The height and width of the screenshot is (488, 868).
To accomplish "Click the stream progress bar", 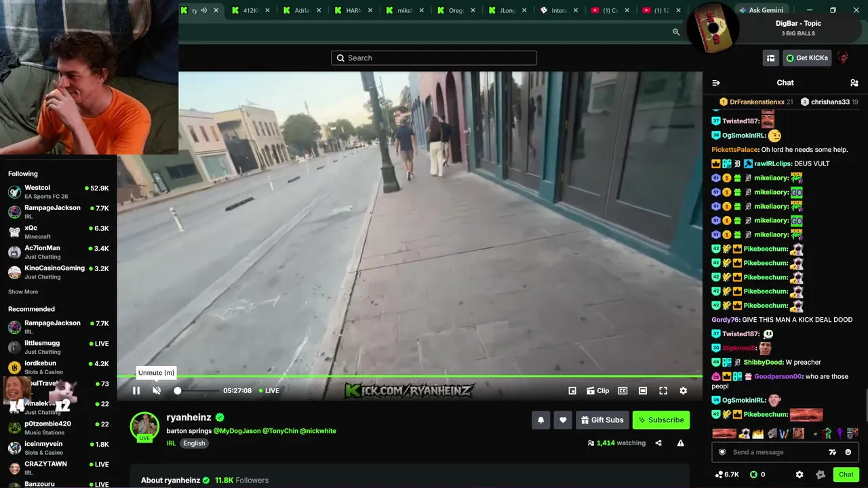I will click(x=410, y=376).
